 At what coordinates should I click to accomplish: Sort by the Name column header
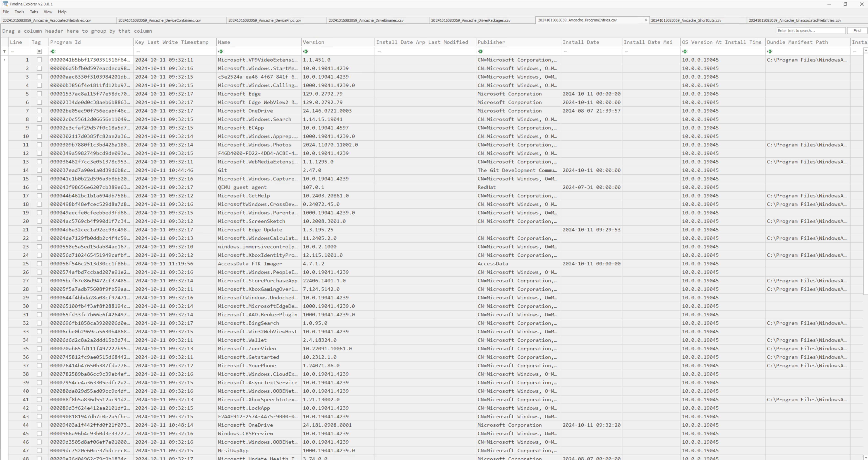pos(259,42)
